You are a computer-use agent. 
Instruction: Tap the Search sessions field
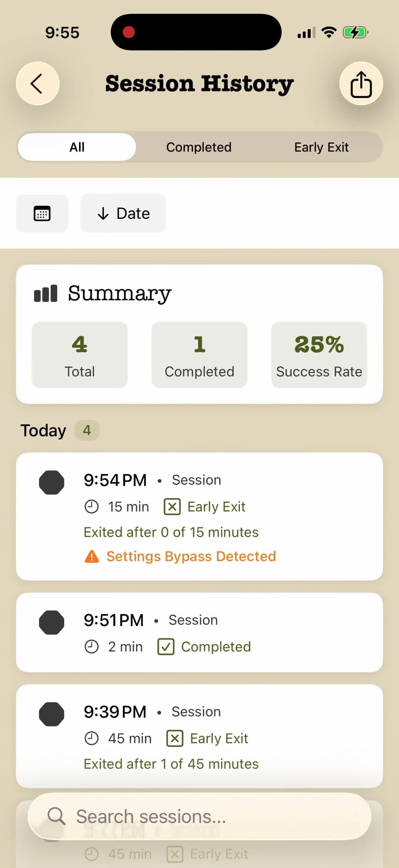tap(207, 816)
